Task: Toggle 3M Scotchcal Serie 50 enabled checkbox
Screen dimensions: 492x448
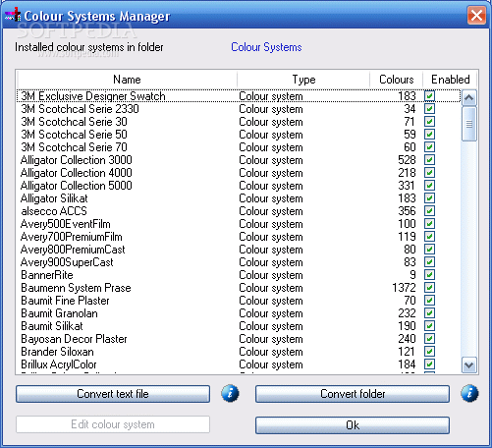Action: click(429, 135)
